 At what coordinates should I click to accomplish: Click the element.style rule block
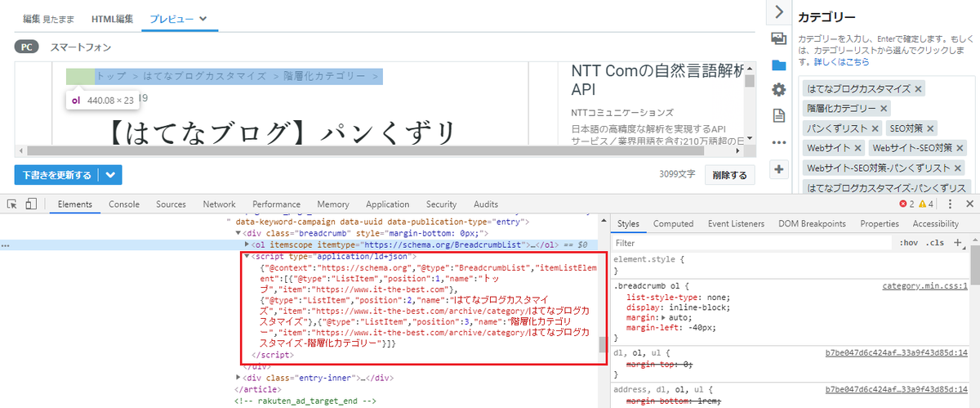coord(789,264)
